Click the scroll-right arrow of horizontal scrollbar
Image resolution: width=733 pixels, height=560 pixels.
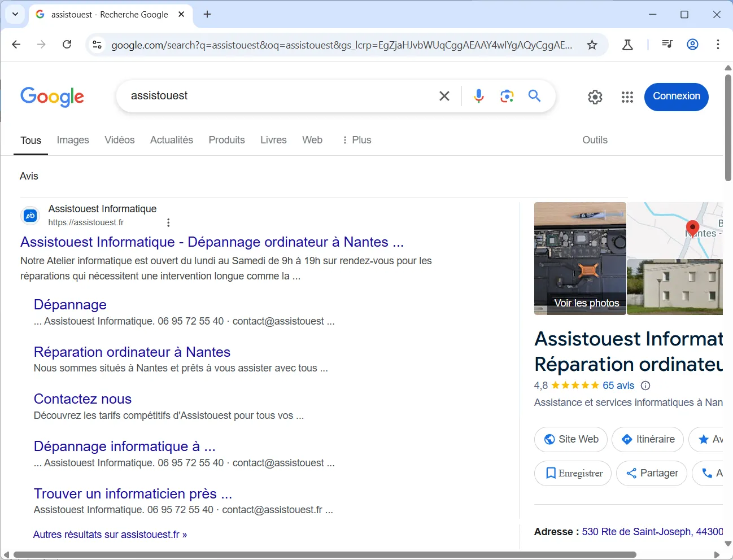click(x=717, y=555)
